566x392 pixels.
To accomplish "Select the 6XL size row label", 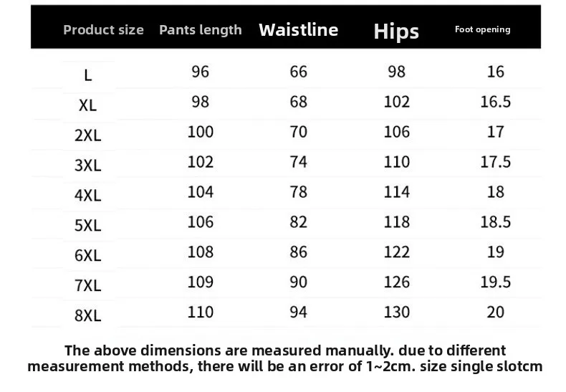I will pos(87,256).
